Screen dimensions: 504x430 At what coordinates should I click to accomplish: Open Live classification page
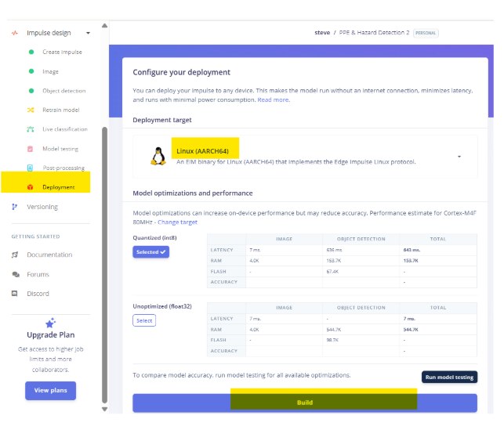click(65, 129)
